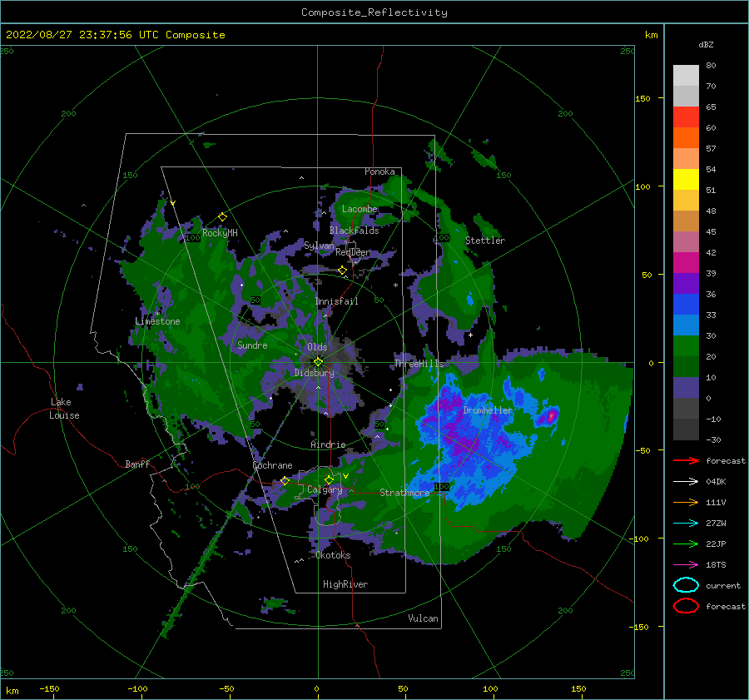Click the yellow diamond marker below RedDeer
The height and width of the screenshot is (700, 749).
[x=342, y=271]
